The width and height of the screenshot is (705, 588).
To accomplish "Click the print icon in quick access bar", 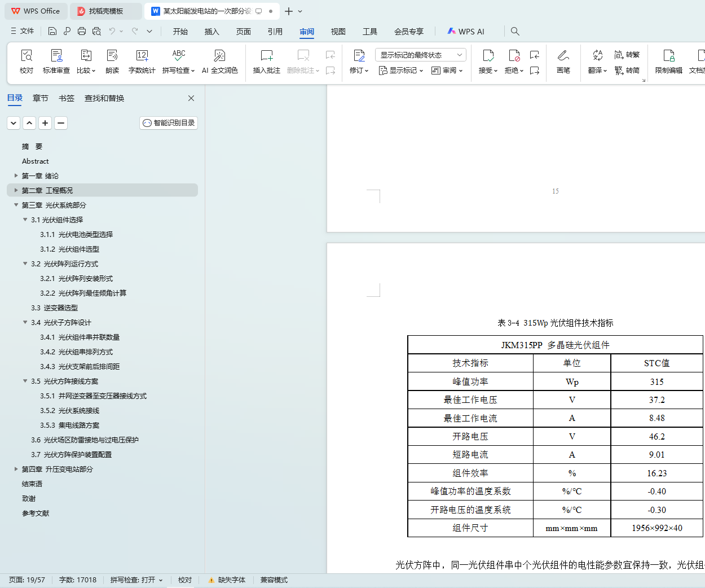I will point(82,31).
